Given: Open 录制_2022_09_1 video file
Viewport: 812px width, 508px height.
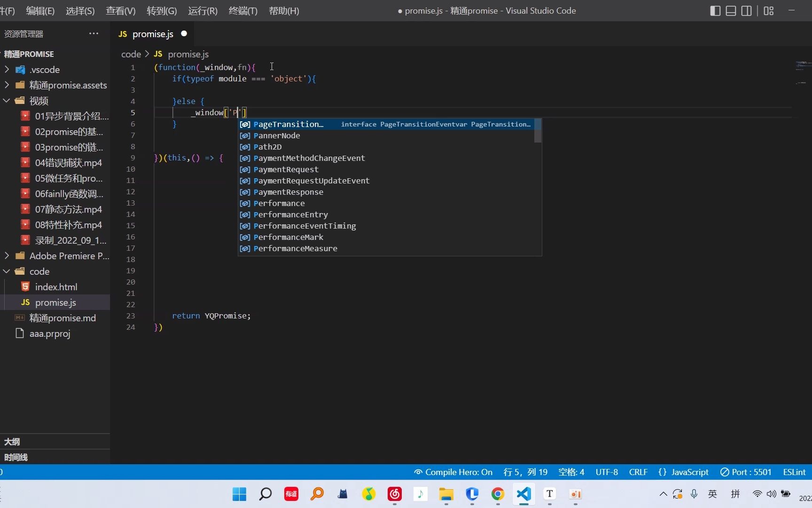Looking at the screenshot, I should point(55,240).
